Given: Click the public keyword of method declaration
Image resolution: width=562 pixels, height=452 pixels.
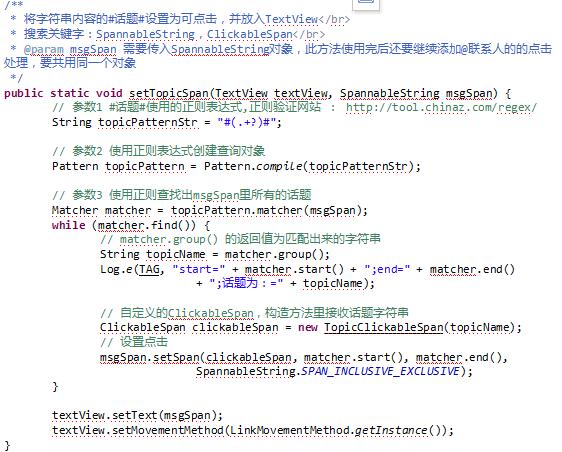Looking at the screenshot, I should (x=23, y=93).
